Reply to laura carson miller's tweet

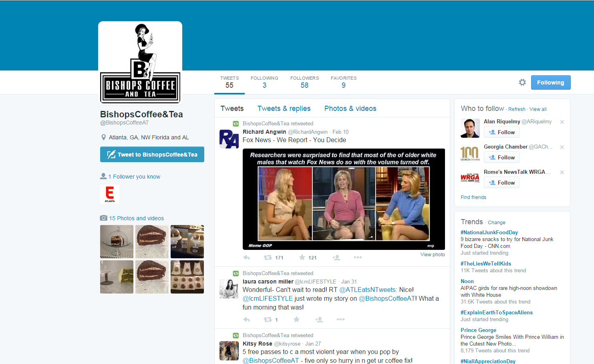[247, 319]
